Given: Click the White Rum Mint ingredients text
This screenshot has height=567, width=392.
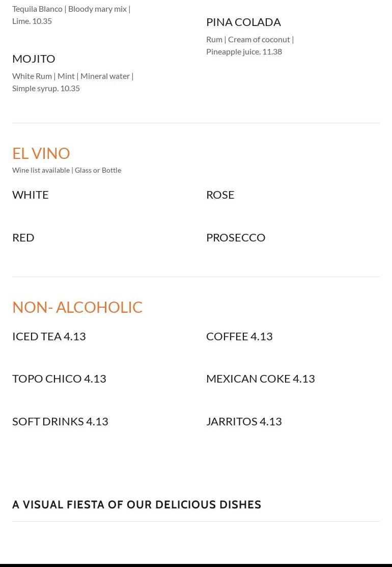Looking at the screenshot, I should click(73, 82).
